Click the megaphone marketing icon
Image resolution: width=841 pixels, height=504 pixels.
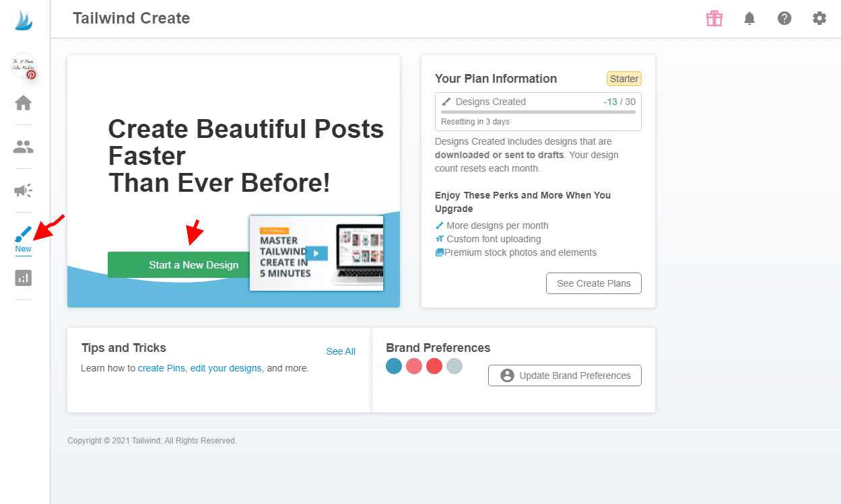[22, 190]
